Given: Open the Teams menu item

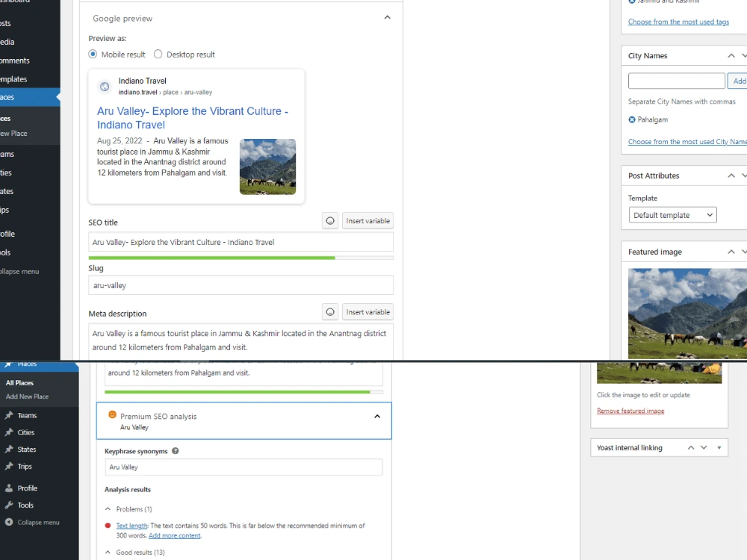Looking at the screenshot, I should 27,416.
